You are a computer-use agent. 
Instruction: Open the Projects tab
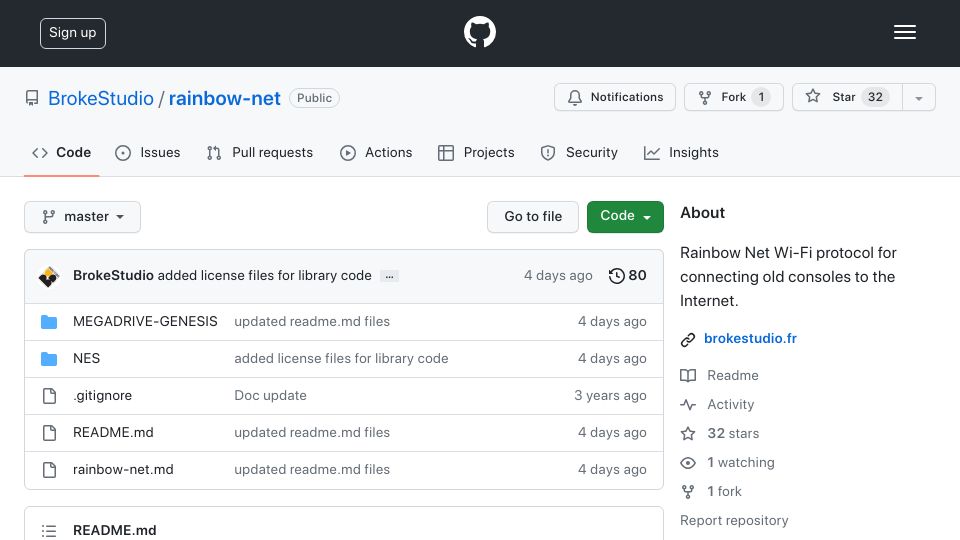(476, 152)
